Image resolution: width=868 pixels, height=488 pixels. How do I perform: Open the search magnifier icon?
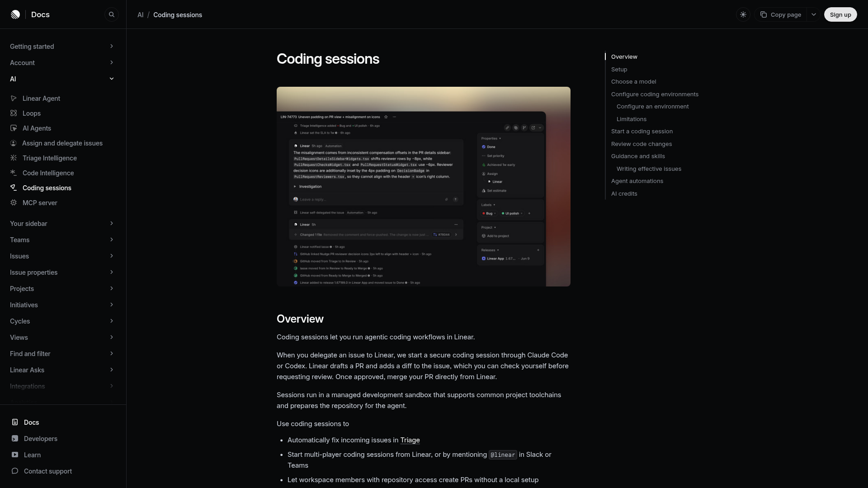tap(112, 14)
